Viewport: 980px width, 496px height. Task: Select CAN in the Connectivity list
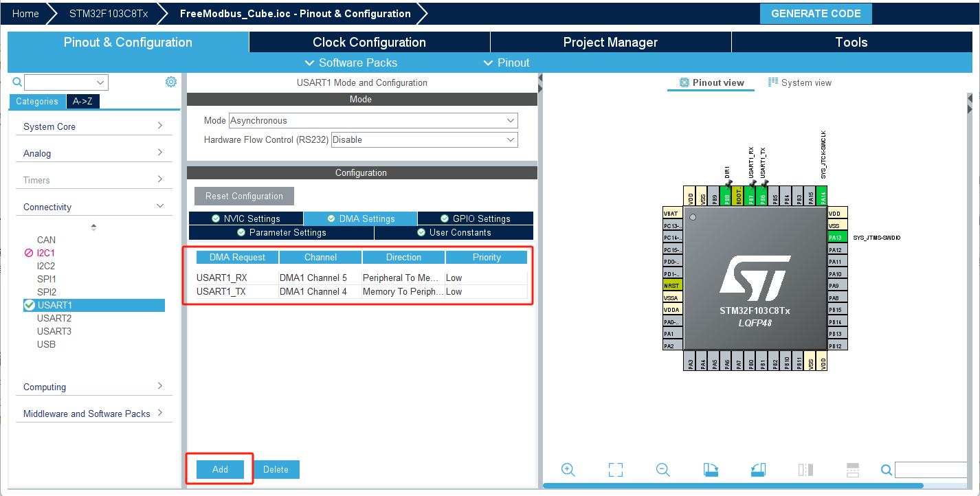[46, 240]
